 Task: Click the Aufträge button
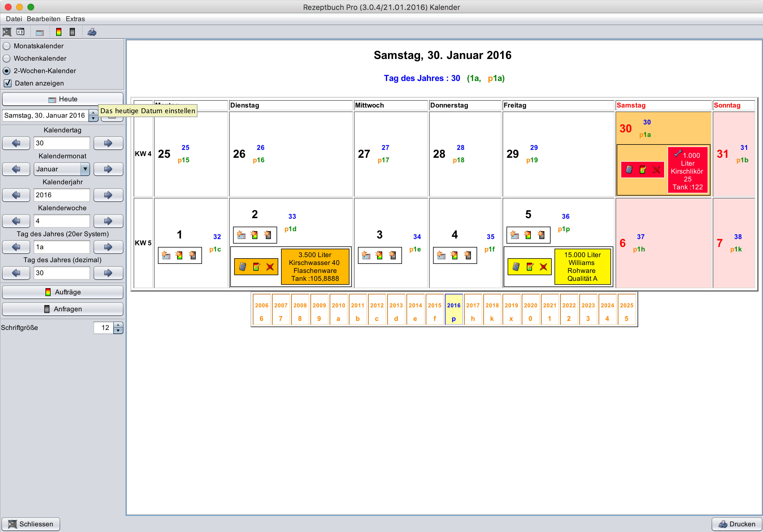(62, 292)
